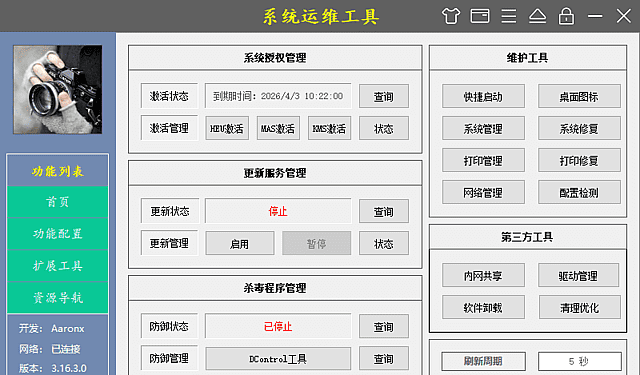Click the 系统运维工具 title text
The height and width of the screenshot is (375, 640).
tap(321, 17)
